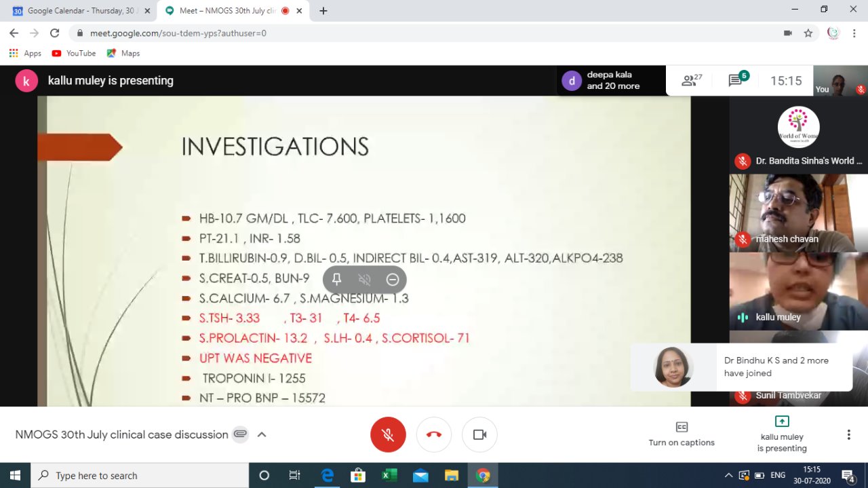
Task: Click the kallu muley is presenting button
Action: coord(782,434)
